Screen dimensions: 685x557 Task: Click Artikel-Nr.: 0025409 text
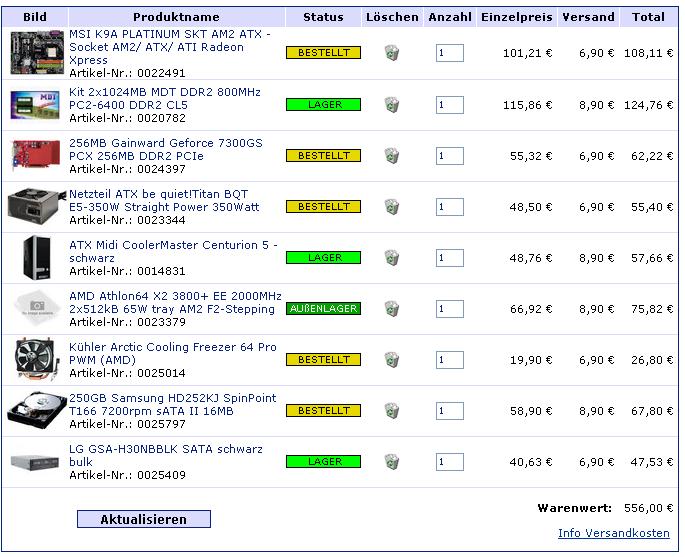[128, 475]
